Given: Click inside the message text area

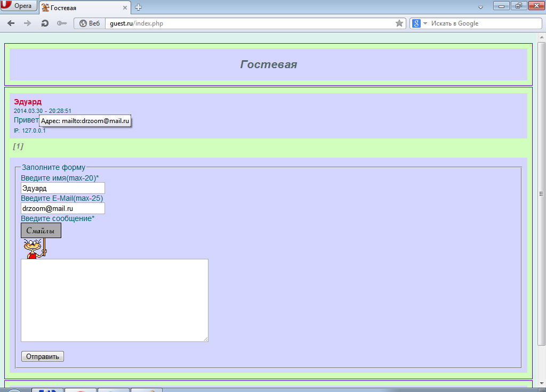Looking at the screenshot, I should tap(115, 300).
